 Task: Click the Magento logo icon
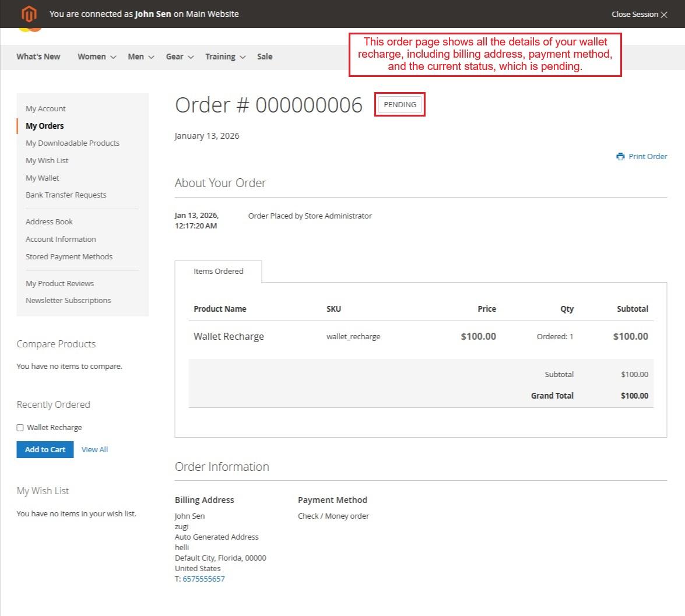click(29, 14)
